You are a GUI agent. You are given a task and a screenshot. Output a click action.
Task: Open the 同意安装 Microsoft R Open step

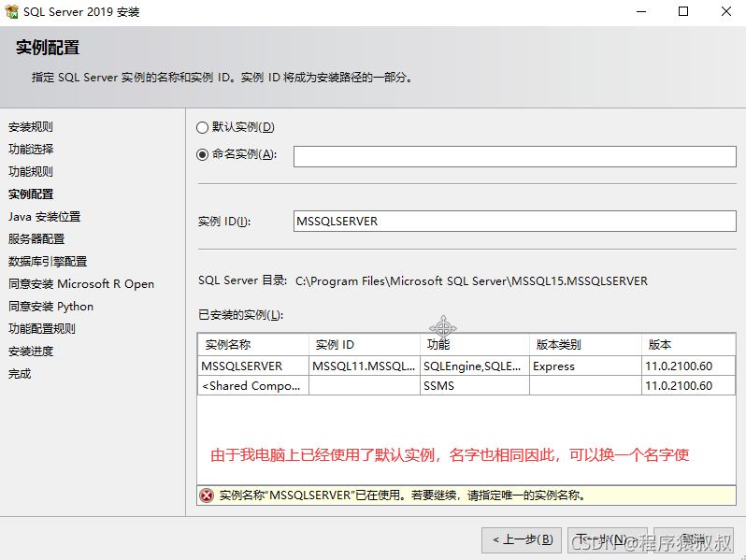pos(81,284)
